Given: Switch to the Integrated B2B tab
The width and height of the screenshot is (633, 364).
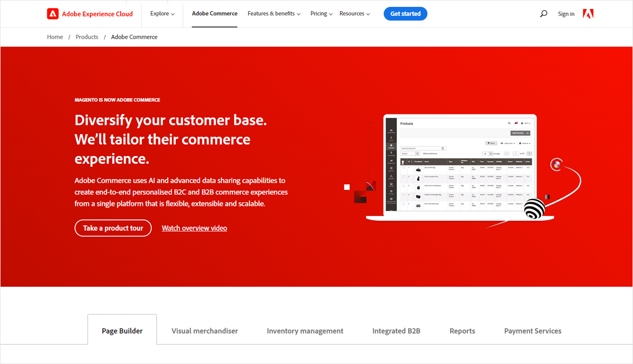Looking at the screenshot, I should click(396, 331).
